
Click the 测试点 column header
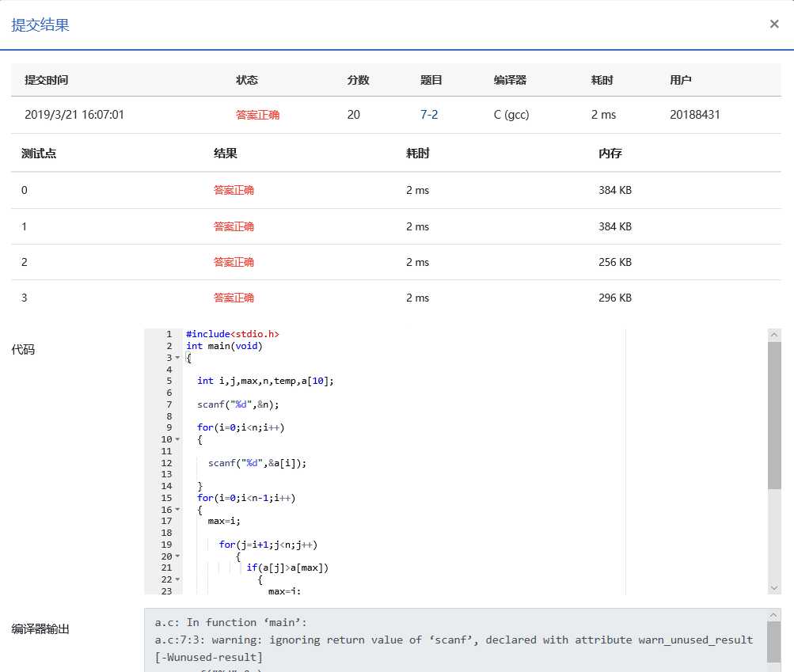39,154
